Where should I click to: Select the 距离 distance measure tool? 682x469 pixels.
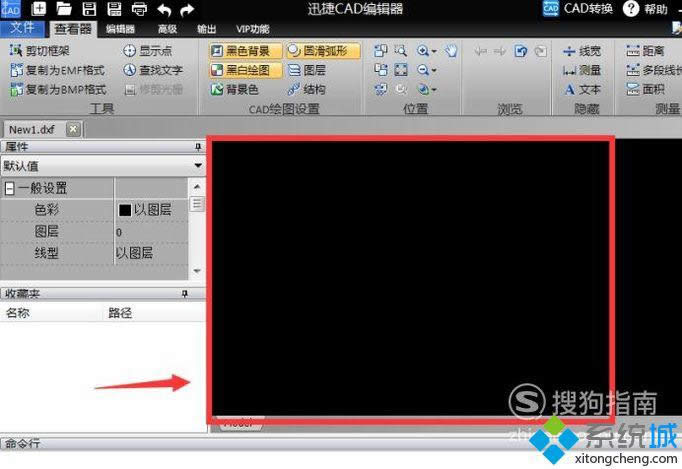tap(645, 51)
